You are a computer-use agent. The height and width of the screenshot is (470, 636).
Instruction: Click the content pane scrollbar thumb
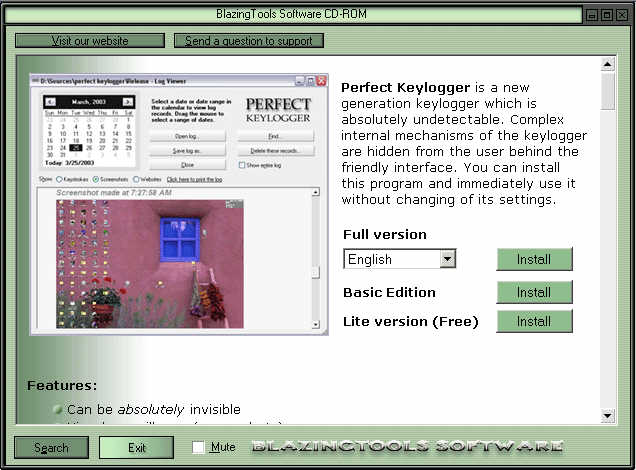coord(607,91)
